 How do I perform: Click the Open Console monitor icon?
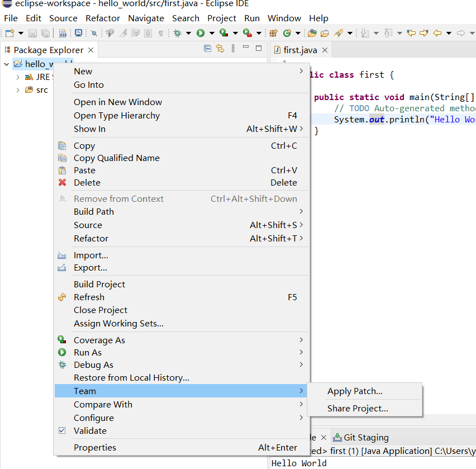pos(79,33)
